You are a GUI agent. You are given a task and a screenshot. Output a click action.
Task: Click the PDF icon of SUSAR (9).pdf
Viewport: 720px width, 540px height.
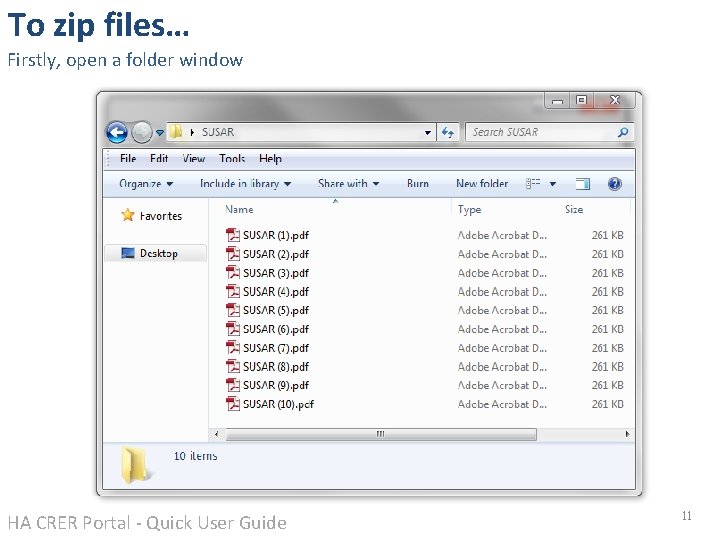pos(233,385)
